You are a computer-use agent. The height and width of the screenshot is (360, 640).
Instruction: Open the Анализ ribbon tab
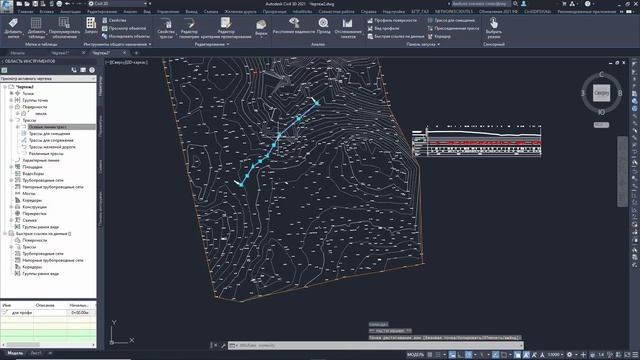[x=130, y=12]
